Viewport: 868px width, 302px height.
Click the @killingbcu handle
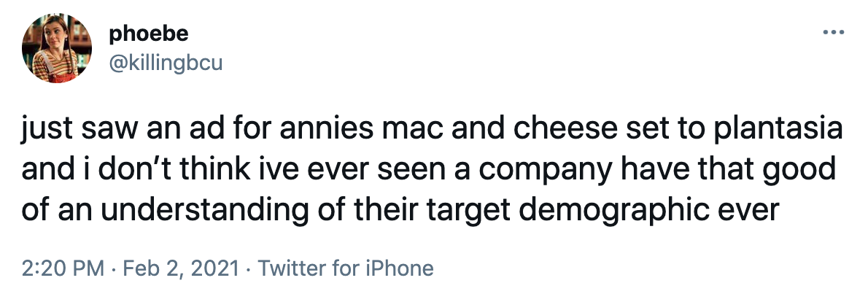165,63
